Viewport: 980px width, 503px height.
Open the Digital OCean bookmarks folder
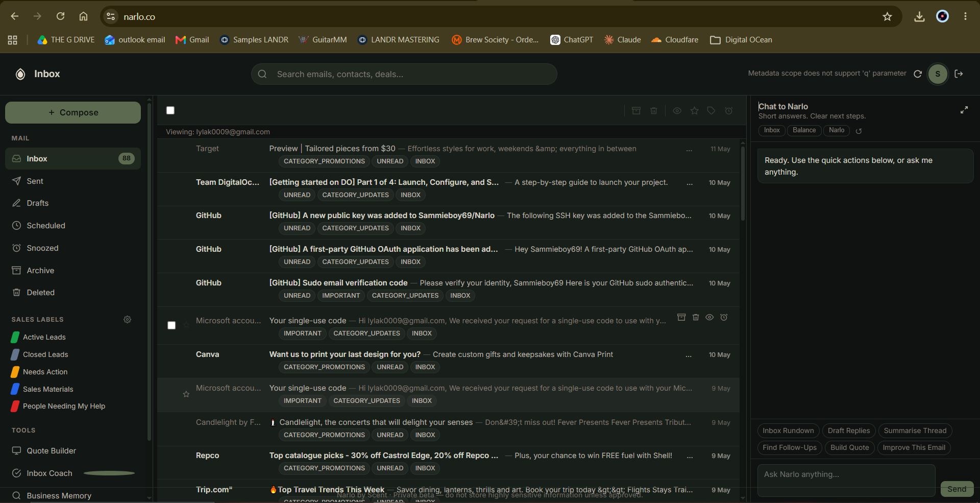point(741,40)
